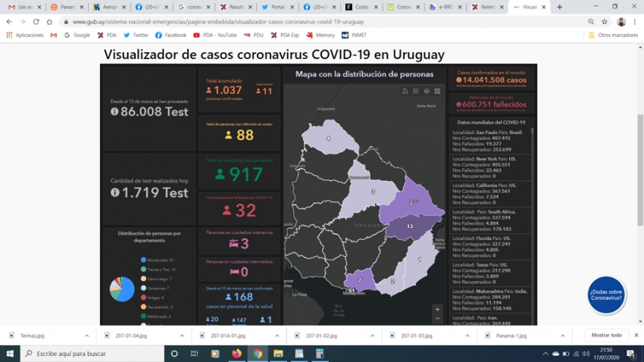644x362 pixels.
Task: Open the map home view icon
Action: [x=405, y=91]
